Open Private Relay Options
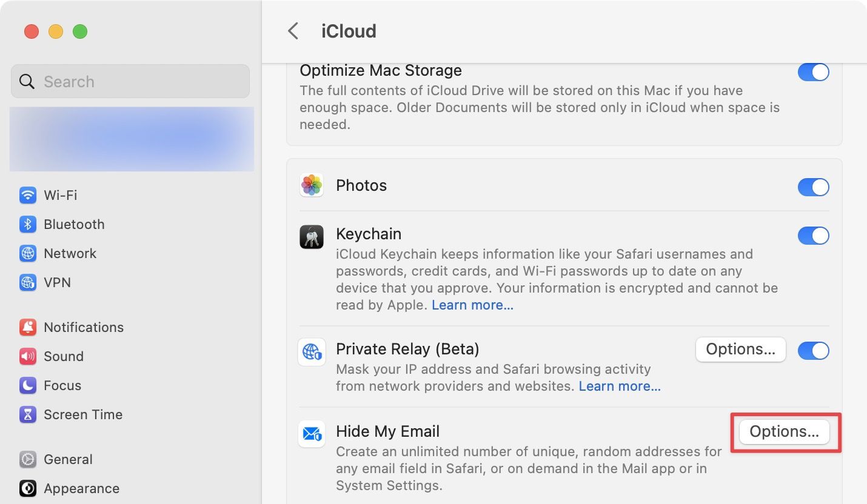 coord(740,350)
